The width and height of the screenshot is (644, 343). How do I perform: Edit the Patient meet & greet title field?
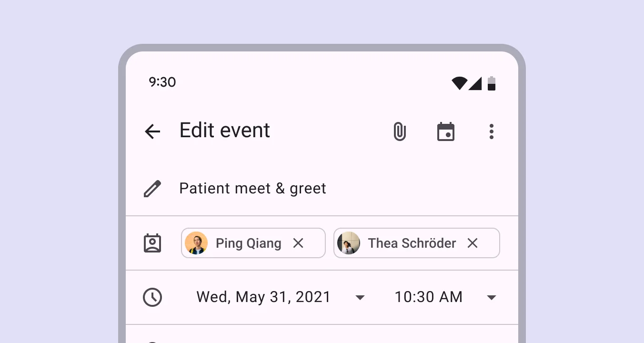coord(252,188)
